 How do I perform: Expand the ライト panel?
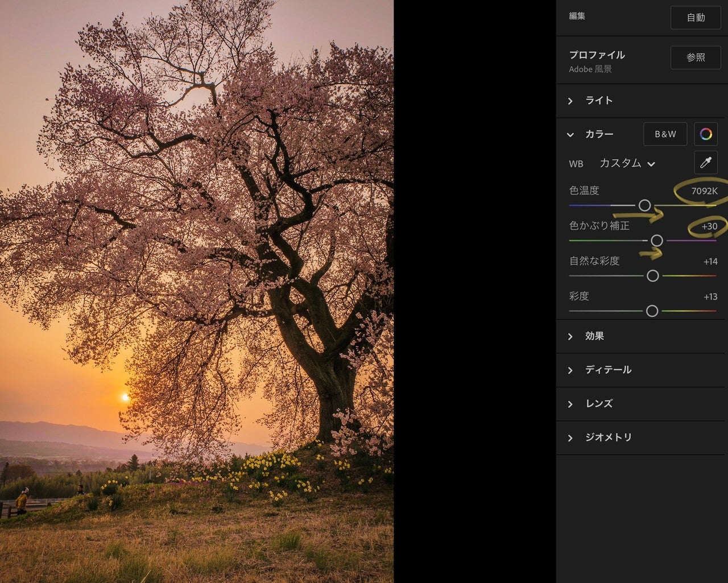[642, 101]
